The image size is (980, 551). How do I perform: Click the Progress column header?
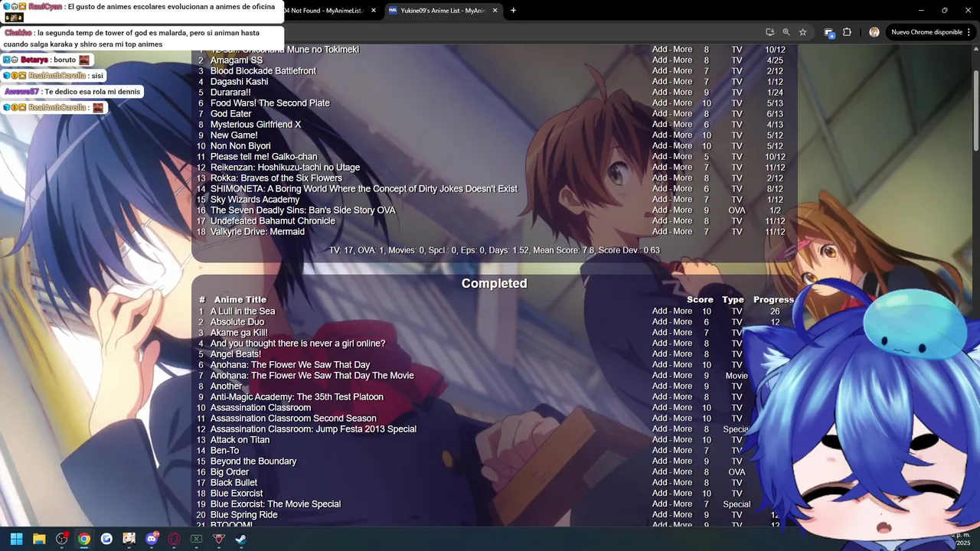coord(773,300)
